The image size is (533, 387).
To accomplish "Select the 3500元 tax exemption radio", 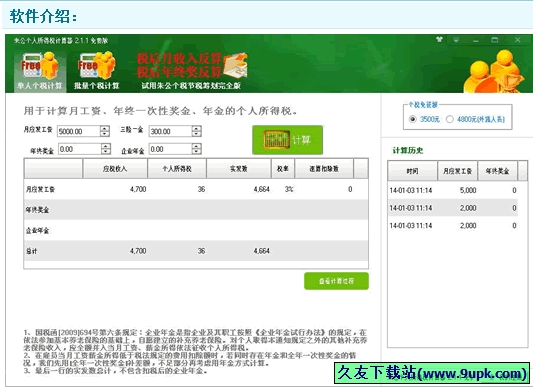I will click(x=412, y=119).
